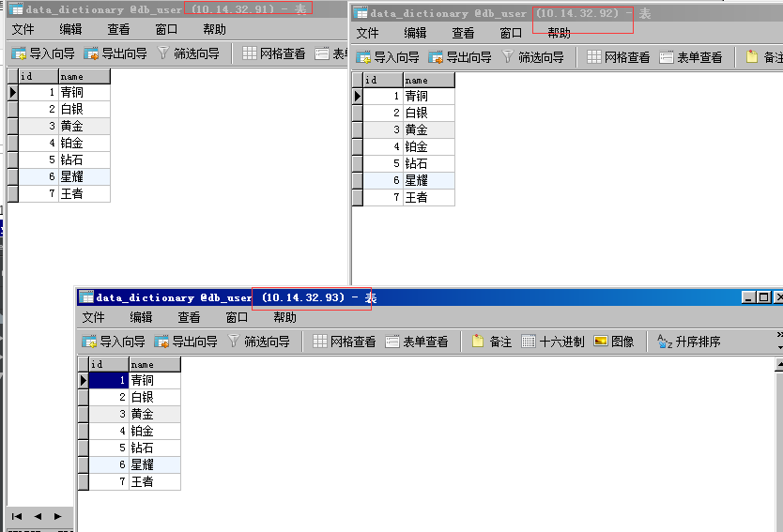Switch to Form View in 10.14.32.92 window
Screen dimensions: 783x532
[691, 57]
